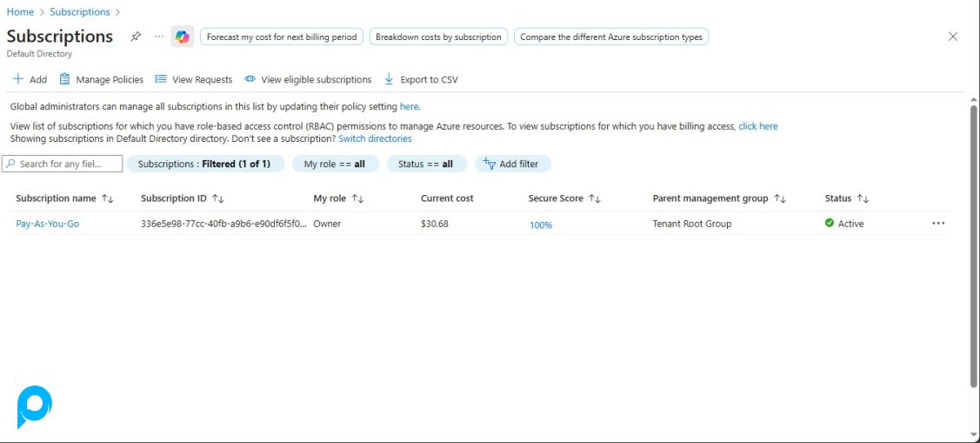Pin the Subscriptions page to dashboard

pyautogui.click(x=136, y=37)
